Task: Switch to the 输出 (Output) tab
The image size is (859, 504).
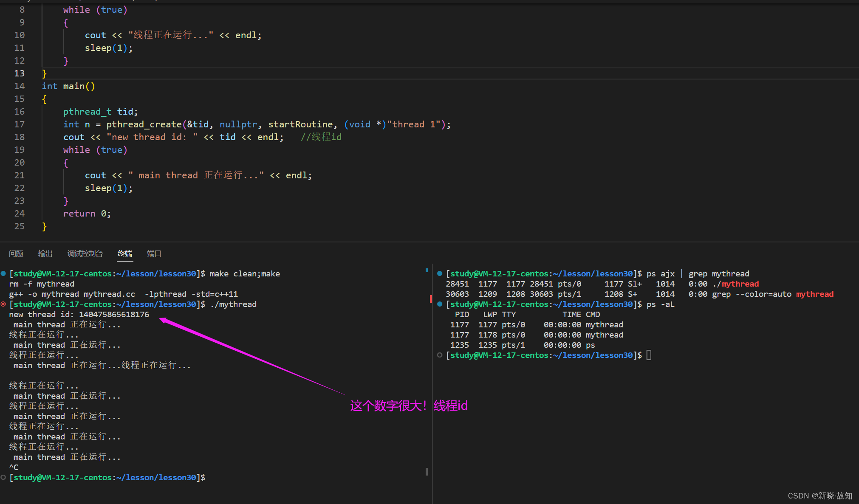Action: click(45, 253)
